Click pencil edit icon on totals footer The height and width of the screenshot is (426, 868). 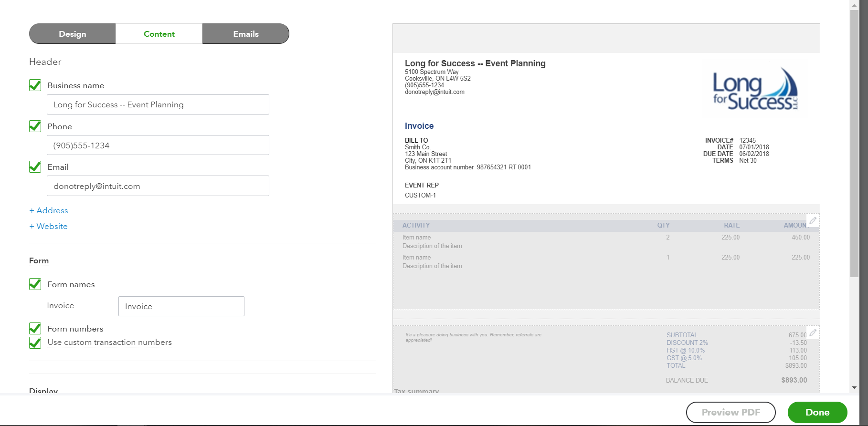(x=813, y=332)
